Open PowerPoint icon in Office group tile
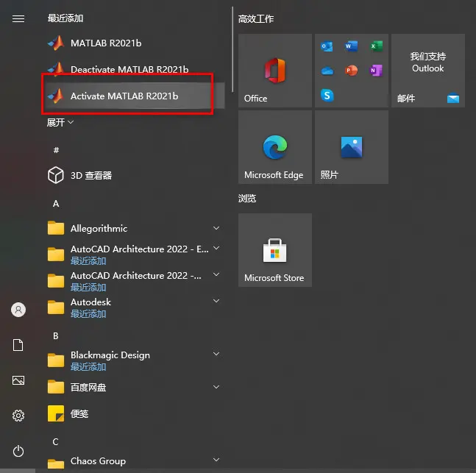The image size is (476, 473). [351, 71]
